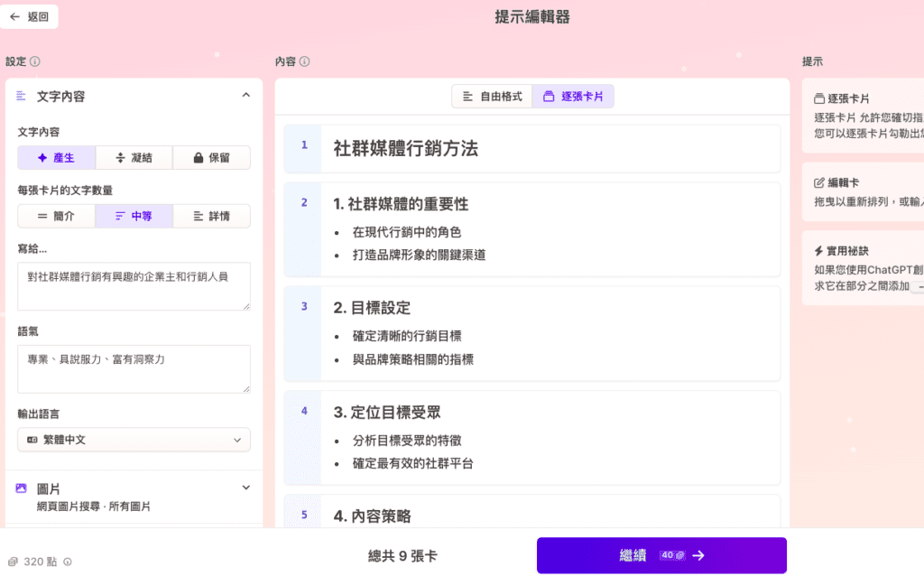
Task: Click the 實用秘訣 lightning icon
Action: 818,250
